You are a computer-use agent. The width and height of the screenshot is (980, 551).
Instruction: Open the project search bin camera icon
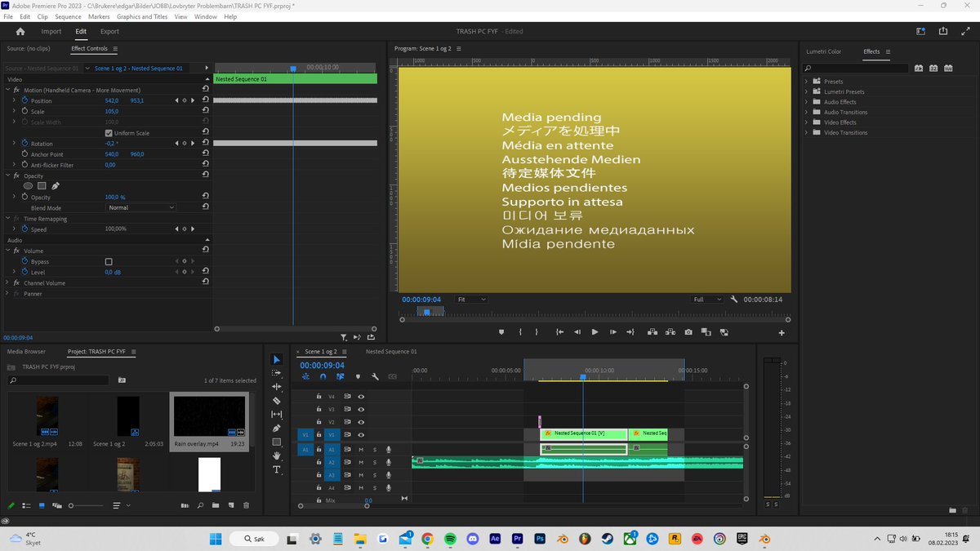coord(122,380)
